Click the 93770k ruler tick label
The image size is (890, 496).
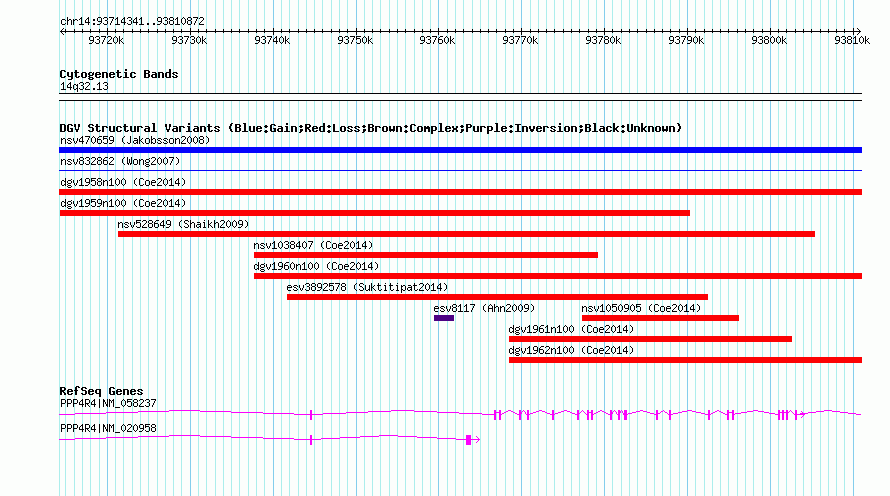point(520,40)
